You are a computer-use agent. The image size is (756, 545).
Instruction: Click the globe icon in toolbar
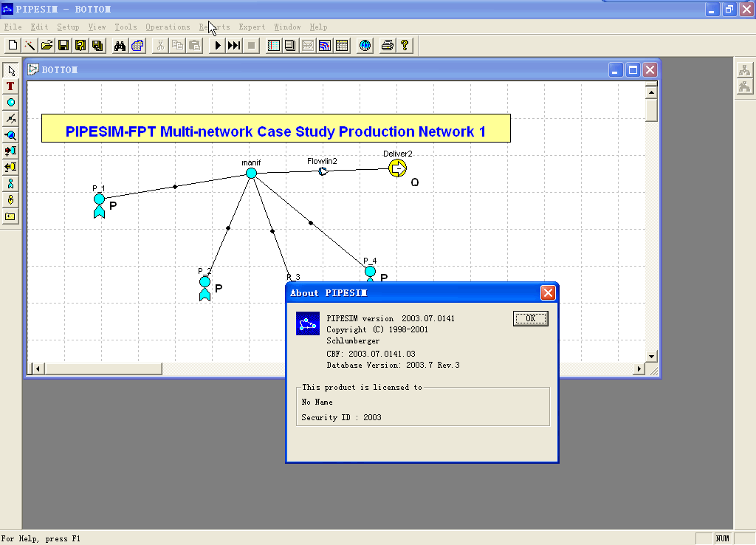365,46
